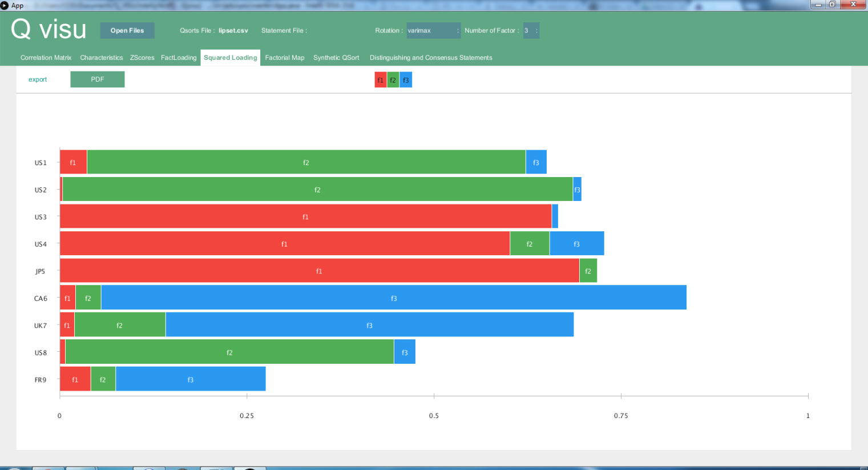This screenshot has width=868, height=470.
Task: Click the green f2 legend swatch
Action: click(393, 80)
